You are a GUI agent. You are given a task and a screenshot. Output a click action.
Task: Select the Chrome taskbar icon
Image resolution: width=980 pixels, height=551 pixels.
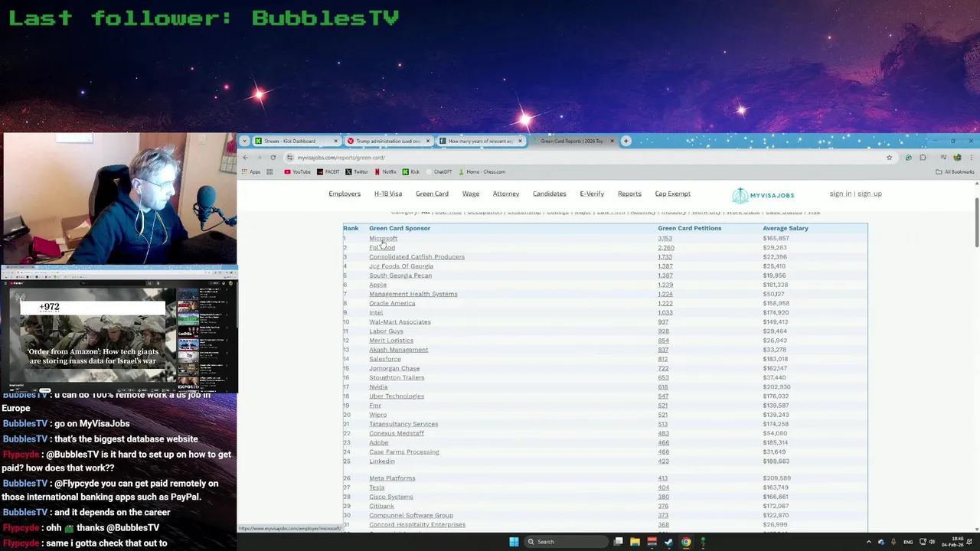click(x=686, y=542)
